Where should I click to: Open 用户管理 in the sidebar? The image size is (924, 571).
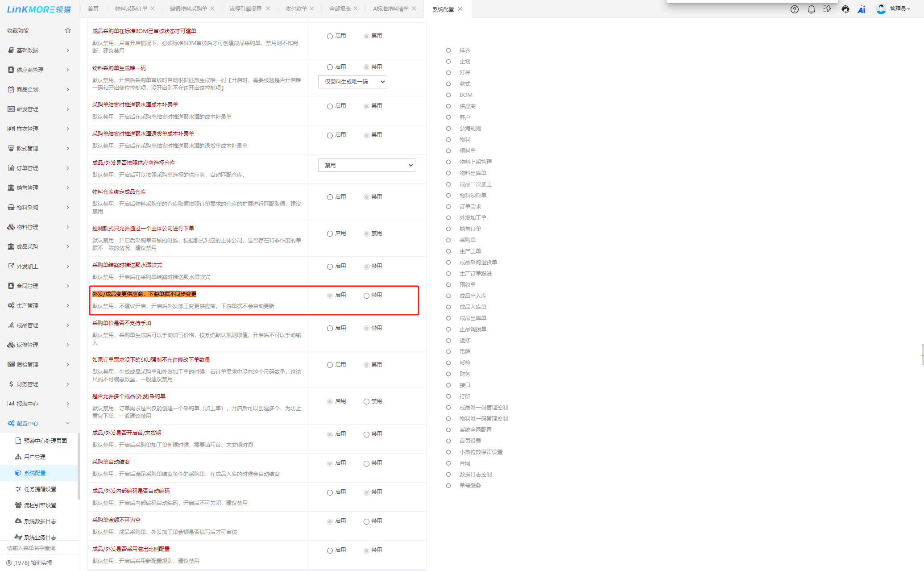point(34,457)
